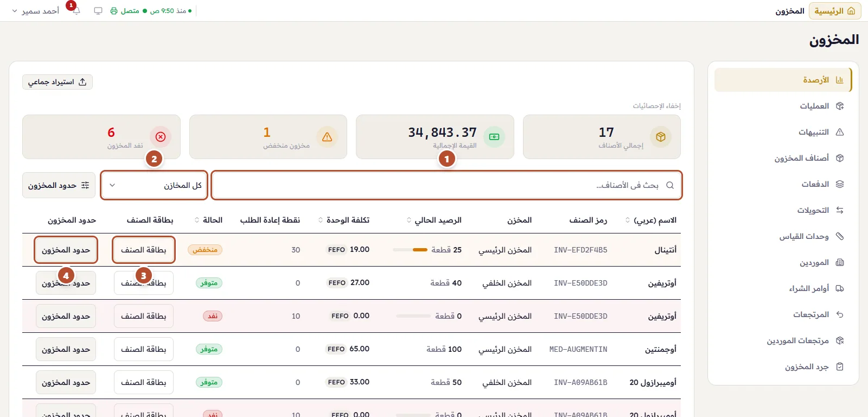868x417 pixels.
Task: Click the مرتجعات الموردين box icon
Action: (x=840, y=340)
